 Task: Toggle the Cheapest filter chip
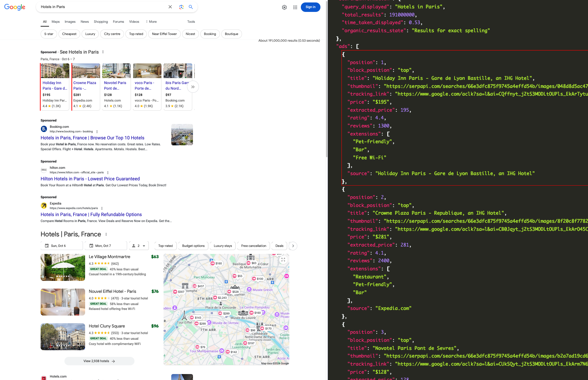point(69,34)
